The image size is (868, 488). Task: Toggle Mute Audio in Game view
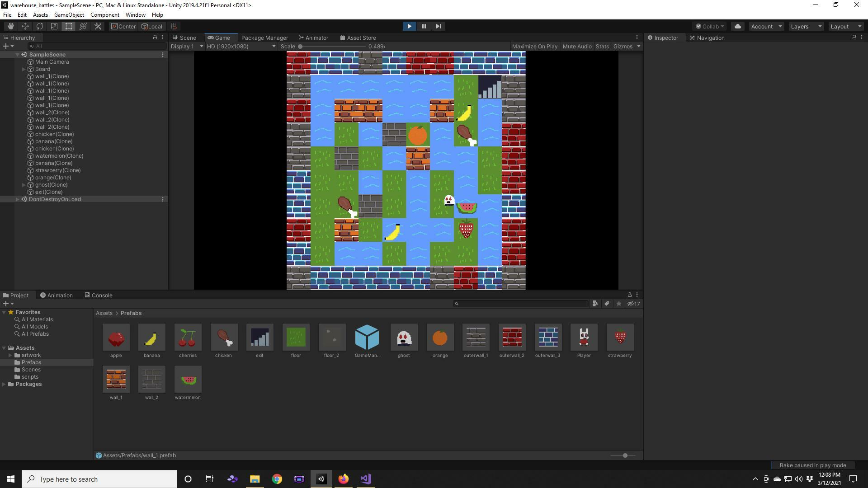click(577, 47)
